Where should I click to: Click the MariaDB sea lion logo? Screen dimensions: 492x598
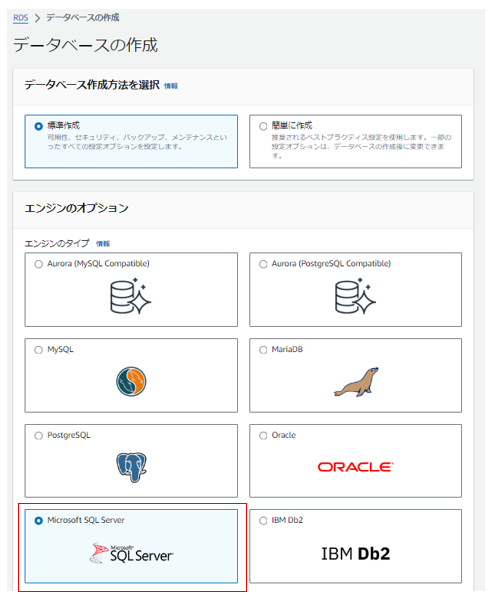coord(356,382)
